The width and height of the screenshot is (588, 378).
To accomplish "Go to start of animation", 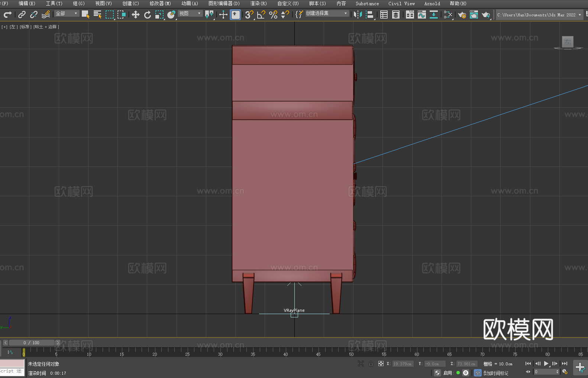I will tap(528, 364).
